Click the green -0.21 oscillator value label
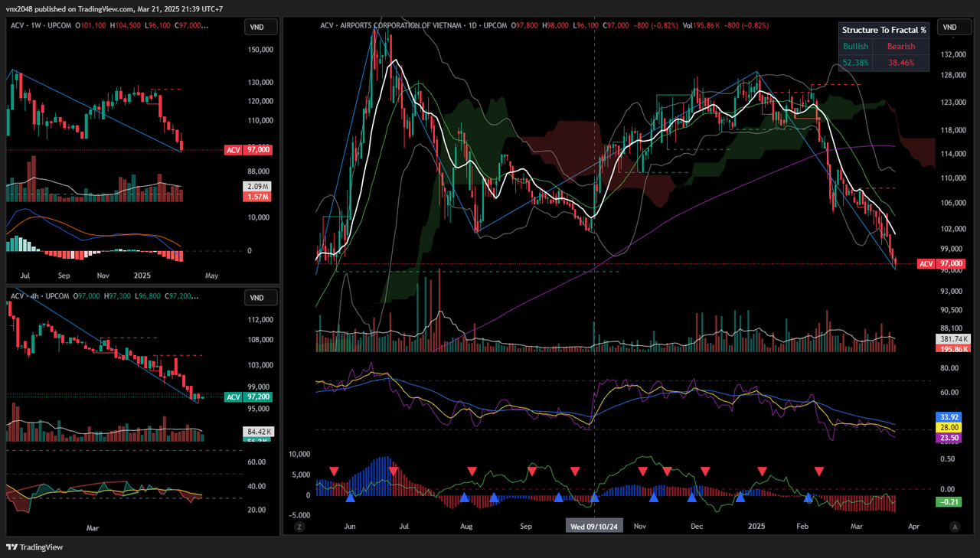The height and width of the screenshot is (558, 980). (947, 502)
